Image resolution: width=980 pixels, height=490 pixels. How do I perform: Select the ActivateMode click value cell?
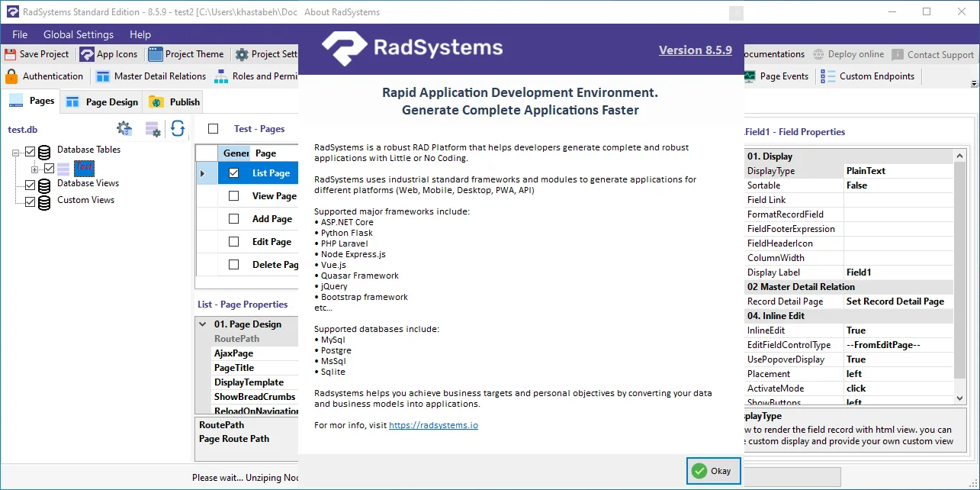click(x=898, y=388)
